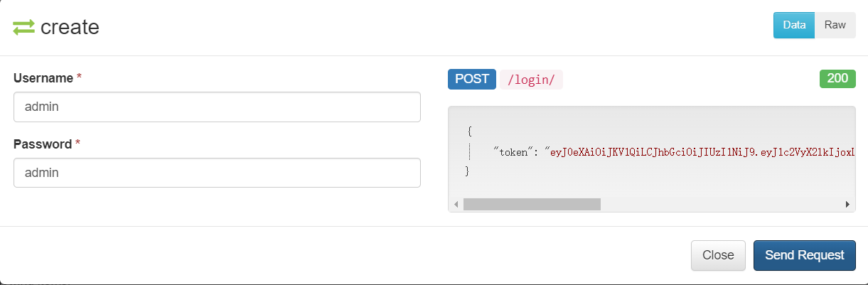The image size is (868, 285).
Task: Send the login request
Action: tap(805, 255)
